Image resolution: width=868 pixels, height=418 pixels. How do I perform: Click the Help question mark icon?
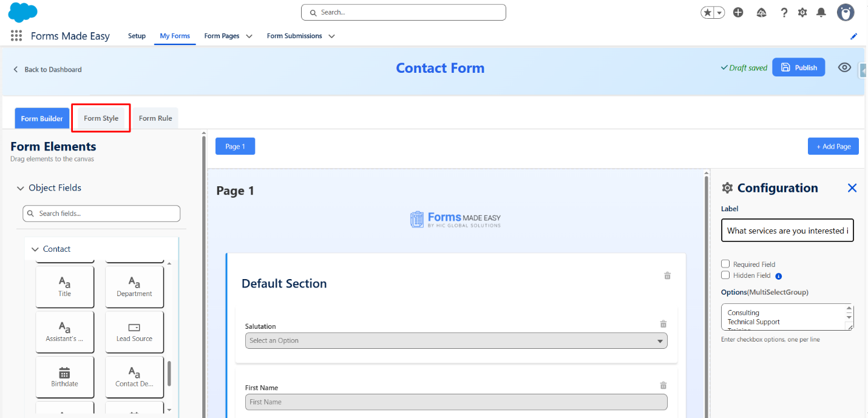pyautogui.click(x=784, y=12)
